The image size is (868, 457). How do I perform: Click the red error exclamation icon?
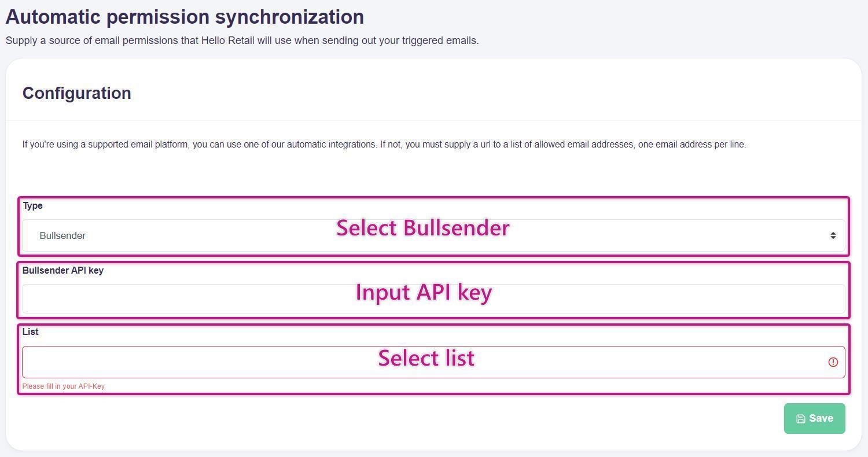(x=833, y=362)
